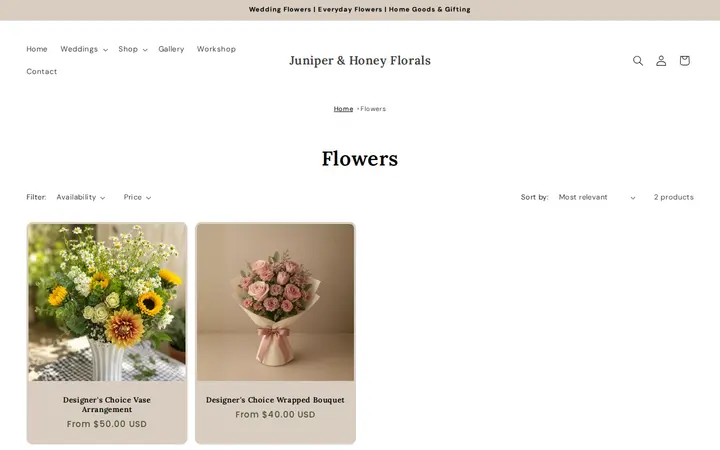Follow the Home breadcrumb link
The width and height of the screenshot is (720, 450).
343,109
